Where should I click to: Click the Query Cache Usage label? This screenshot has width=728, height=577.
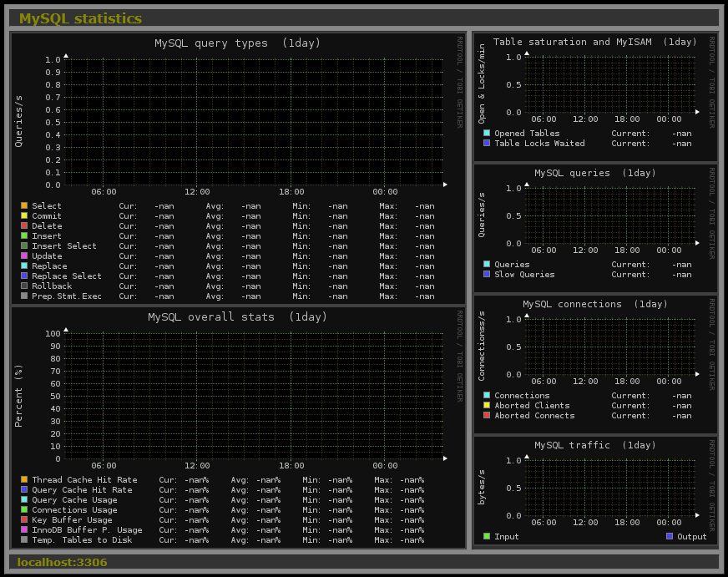coord(74,500)
